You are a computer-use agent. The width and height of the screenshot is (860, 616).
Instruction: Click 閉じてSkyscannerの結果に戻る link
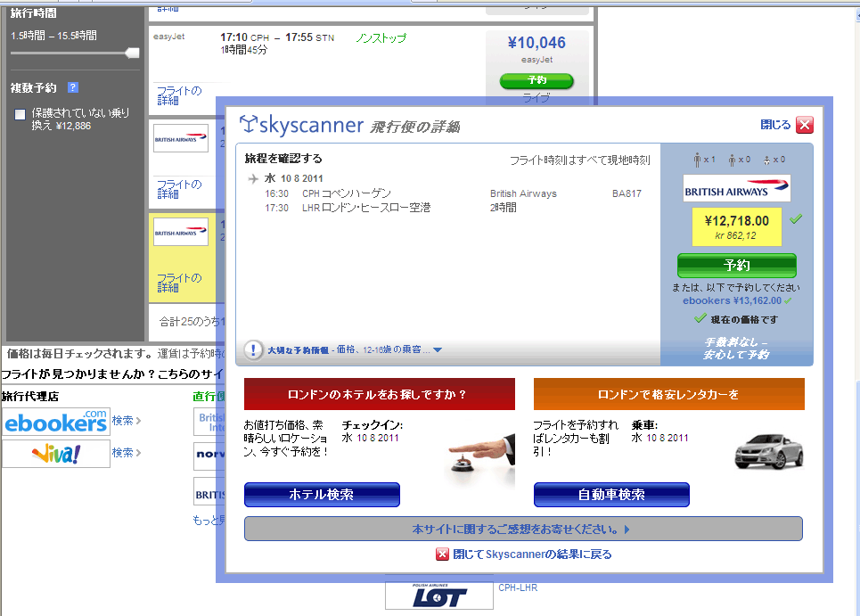tap(532, 554)
